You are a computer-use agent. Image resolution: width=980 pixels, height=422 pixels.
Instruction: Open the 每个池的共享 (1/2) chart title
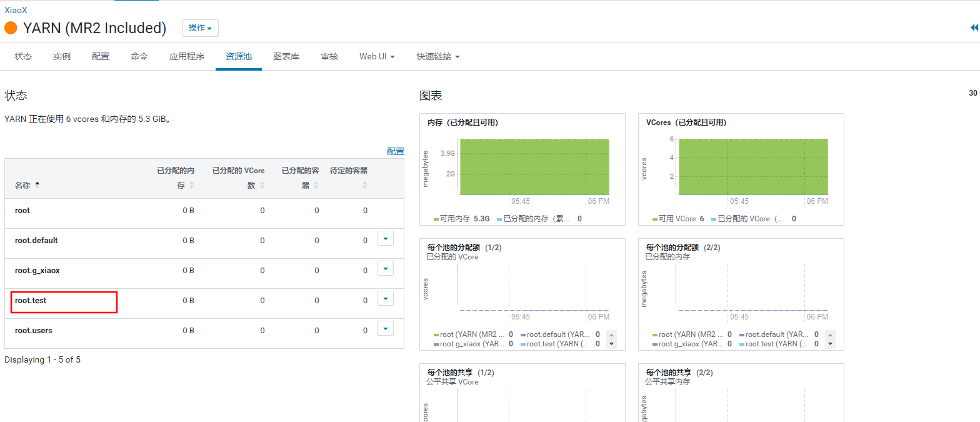pos(461,373)
